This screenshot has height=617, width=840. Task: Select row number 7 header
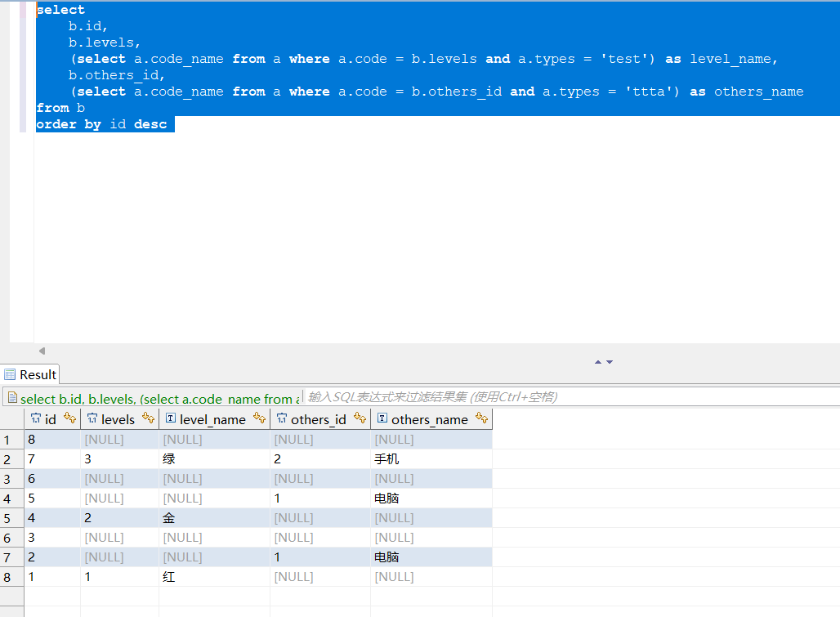point(11,557)
